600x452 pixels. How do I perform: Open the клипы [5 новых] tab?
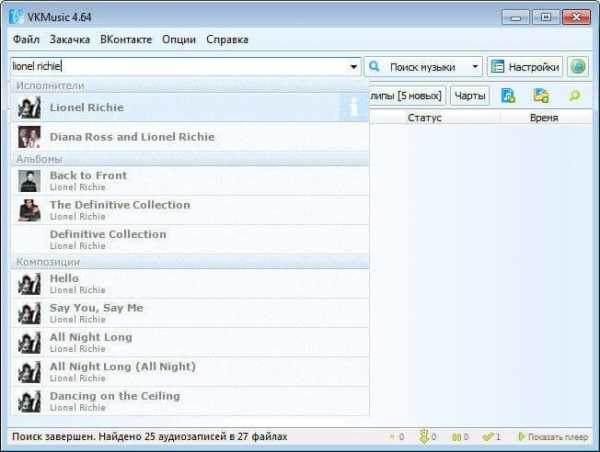(x=406, y=96)
